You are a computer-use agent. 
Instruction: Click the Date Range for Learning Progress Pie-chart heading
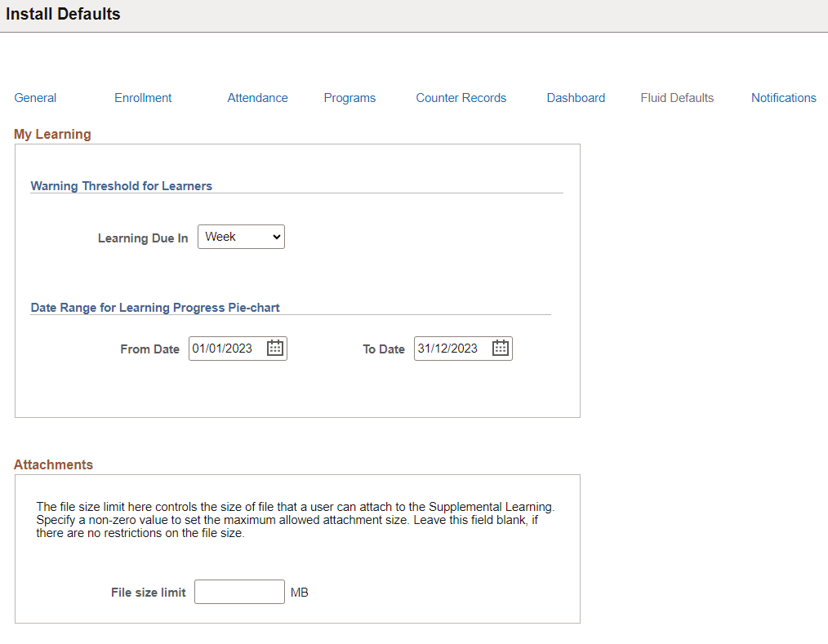155,307
